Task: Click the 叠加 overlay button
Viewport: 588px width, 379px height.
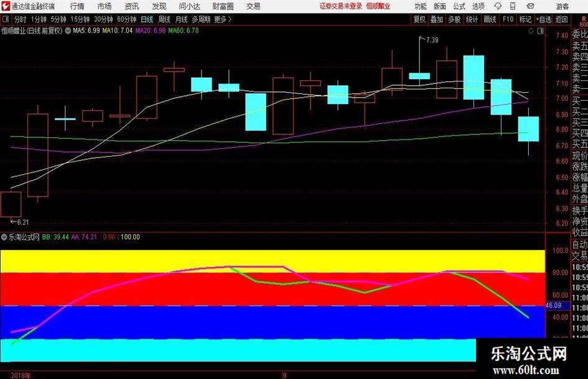Action: (x=437, y=19)
